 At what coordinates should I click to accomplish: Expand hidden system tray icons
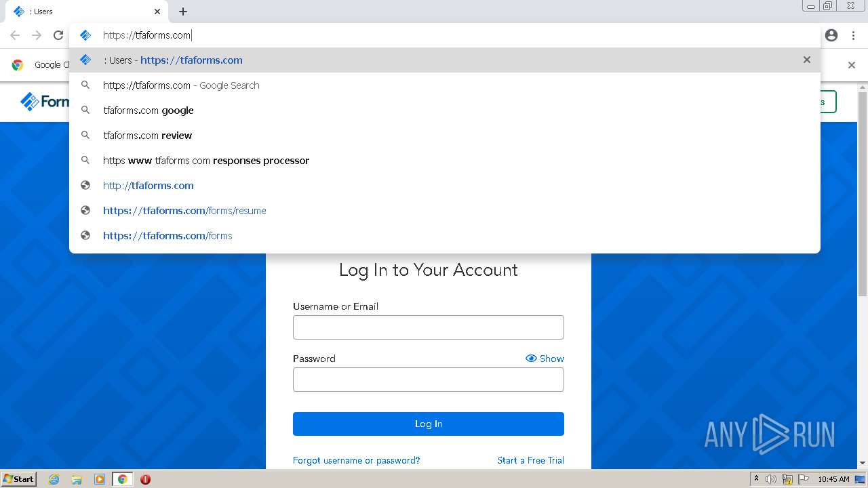[x=756, y=479]
